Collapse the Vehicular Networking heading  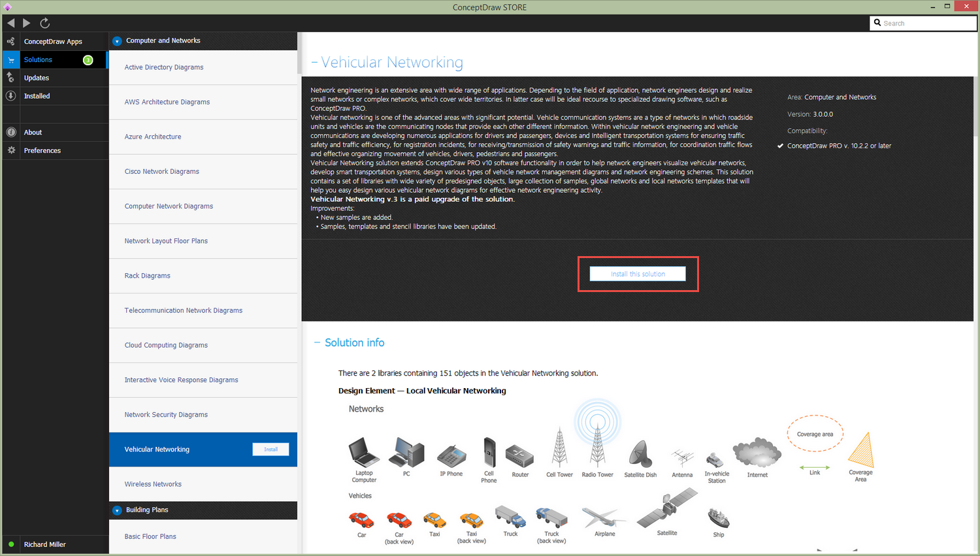(314, 62)
